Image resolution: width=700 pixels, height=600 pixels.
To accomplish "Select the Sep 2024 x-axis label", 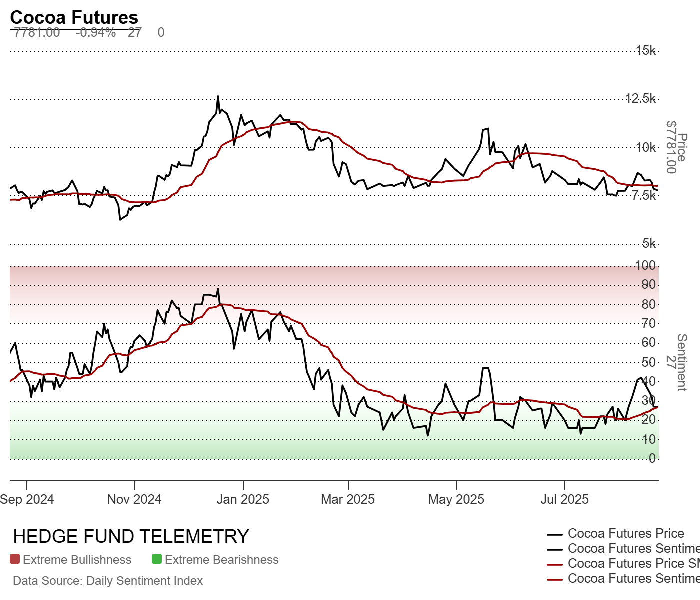I will [27, 499].
